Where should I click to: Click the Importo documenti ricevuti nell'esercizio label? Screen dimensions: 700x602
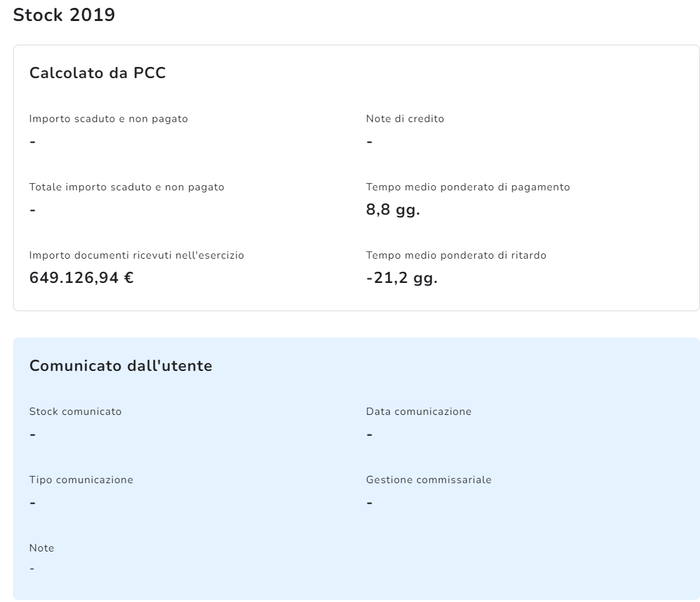(136, 255)
